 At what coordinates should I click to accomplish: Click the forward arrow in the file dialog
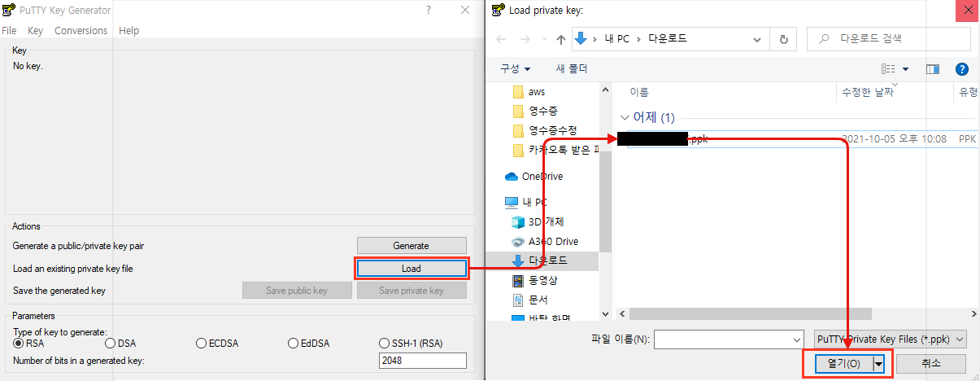525,39
